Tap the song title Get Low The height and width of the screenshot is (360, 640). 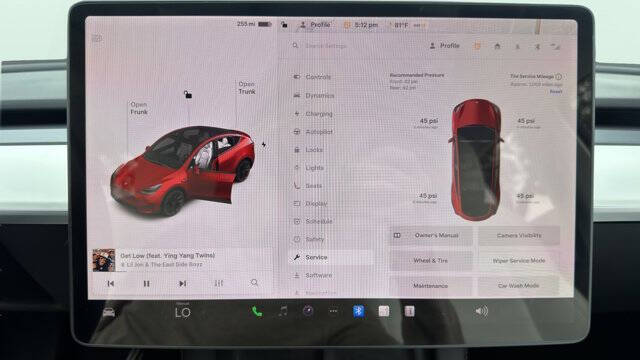(x=167, y=256)
